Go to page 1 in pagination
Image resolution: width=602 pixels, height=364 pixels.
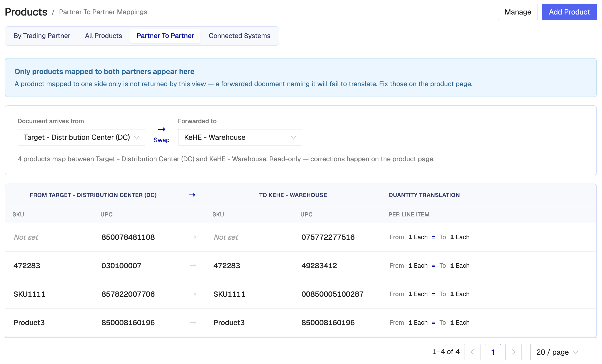493,352
